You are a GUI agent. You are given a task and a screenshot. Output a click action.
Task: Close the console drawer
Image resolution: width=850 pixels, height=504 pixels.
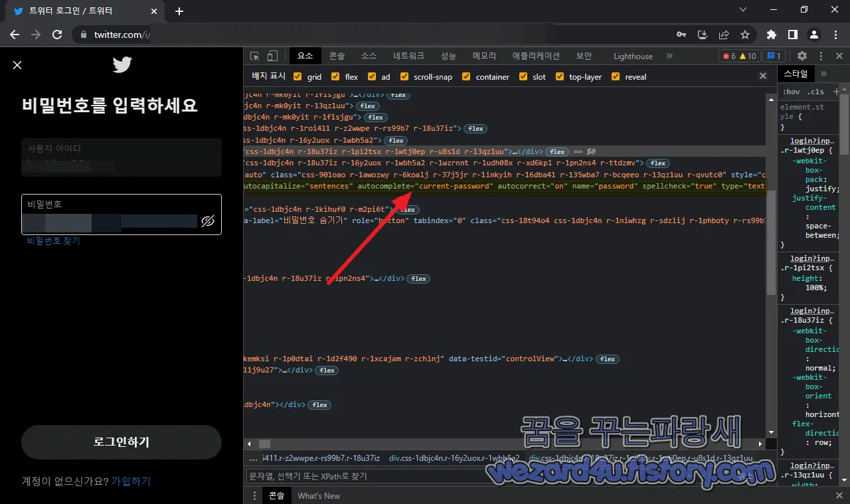[x=838, y=495]
